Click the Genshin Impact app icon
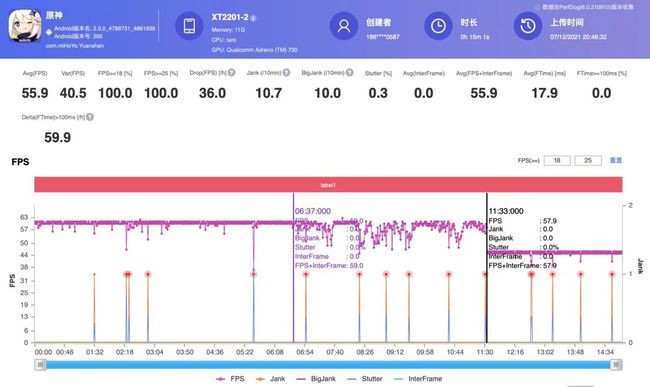Screen dimensions: 650x387 [x=25, y=26]
